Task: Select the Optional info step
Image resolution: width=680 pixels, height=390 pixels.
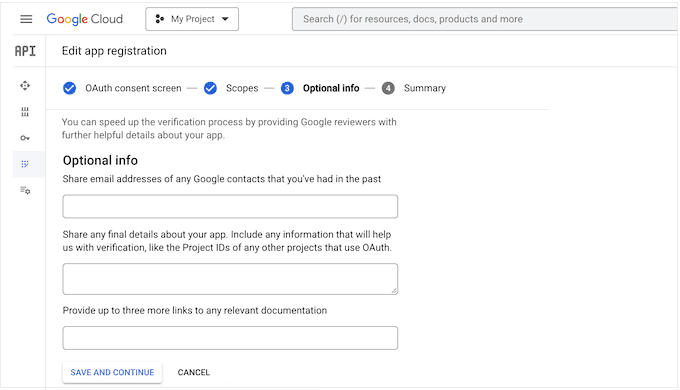Action: click(x=331, y=88)
